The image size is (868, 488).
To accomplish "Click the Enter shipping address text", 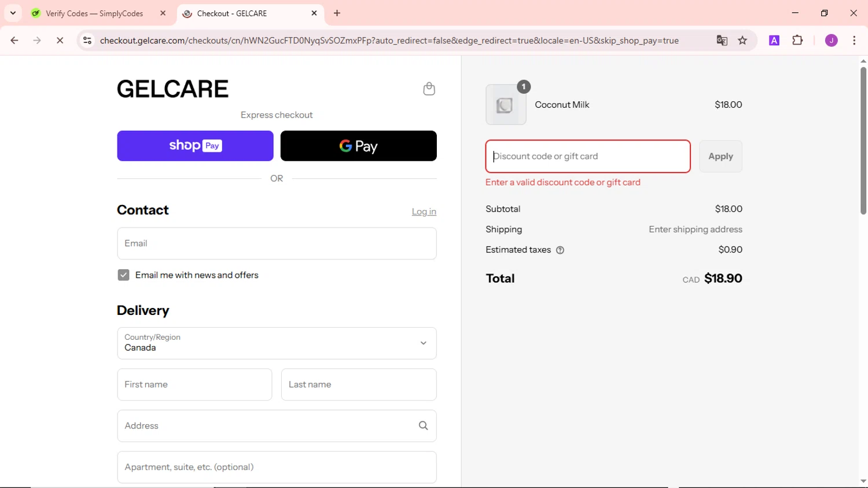I will (x=696, y=229).
